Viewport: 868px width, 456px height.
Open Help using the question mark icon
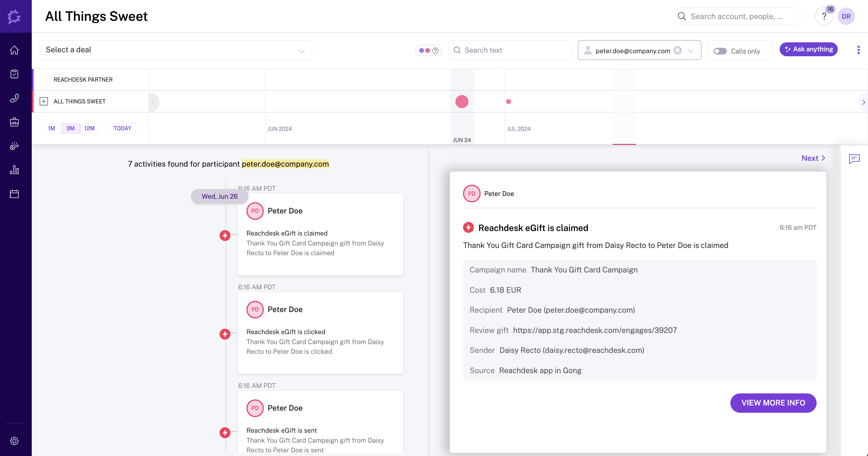(824, 16)
